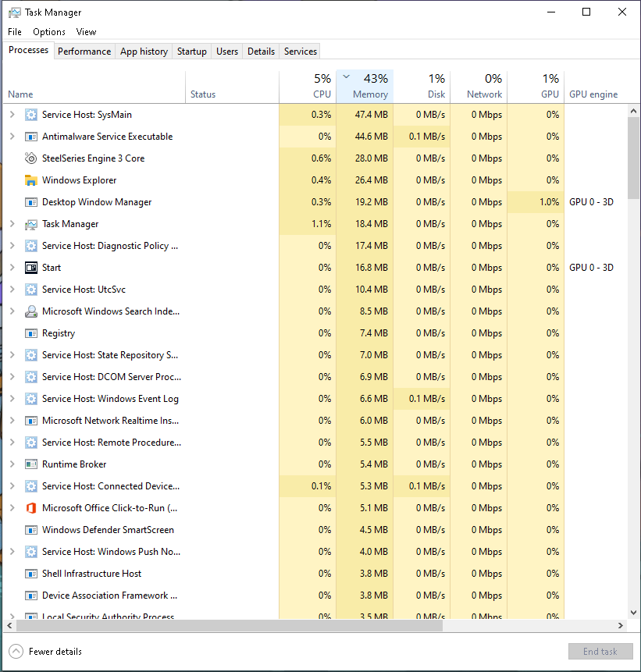Viewport: 641px width, 672px height.
Task: Sort by the CPU column header
Action: [308, 87]
